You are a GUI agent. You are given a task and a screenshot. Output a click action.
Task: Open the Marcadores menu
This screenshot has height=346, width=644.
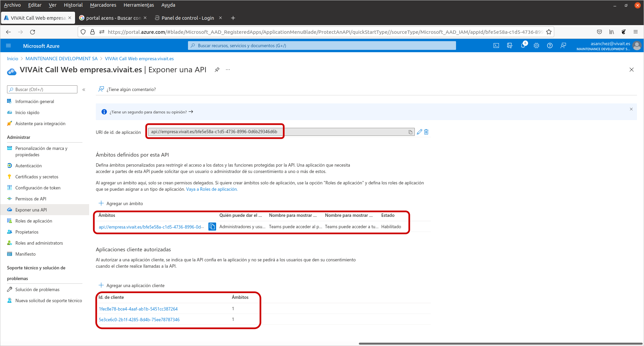tap(103, 5)
